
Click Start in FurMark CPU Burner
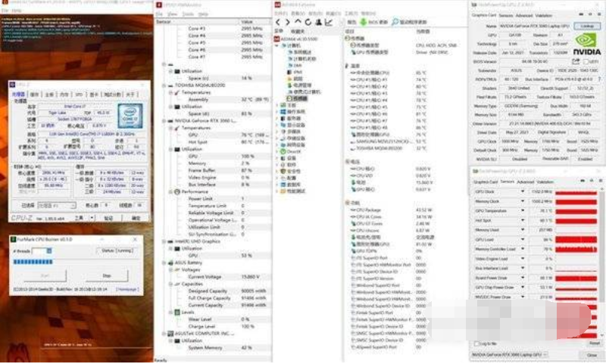tap(45, 275)
